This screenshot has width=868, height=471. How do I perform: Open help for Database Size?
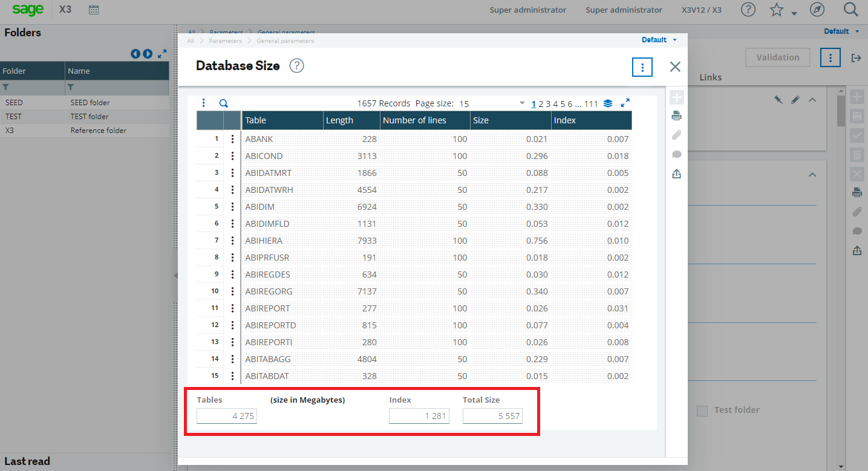[296, 65]
